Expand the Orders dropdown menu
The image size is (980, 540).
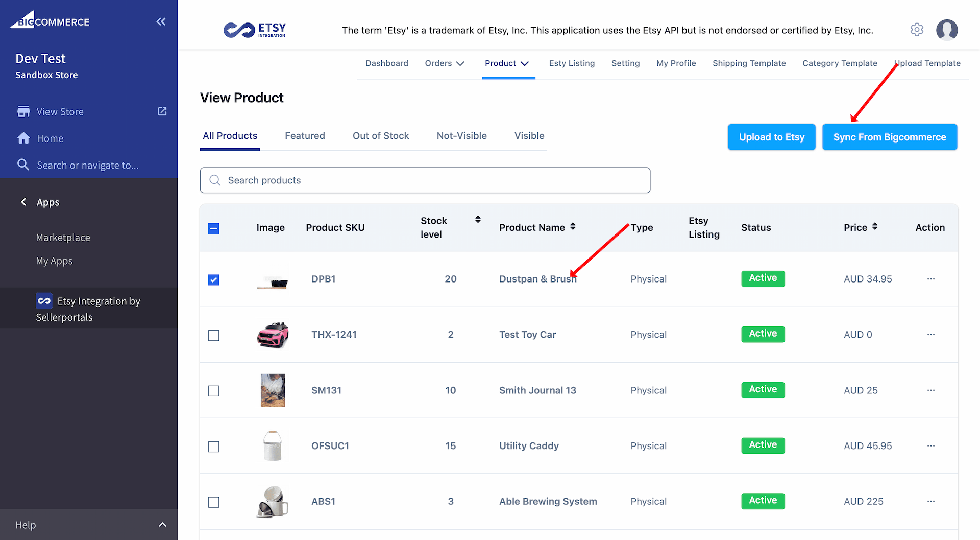click(x=445, y=63)
